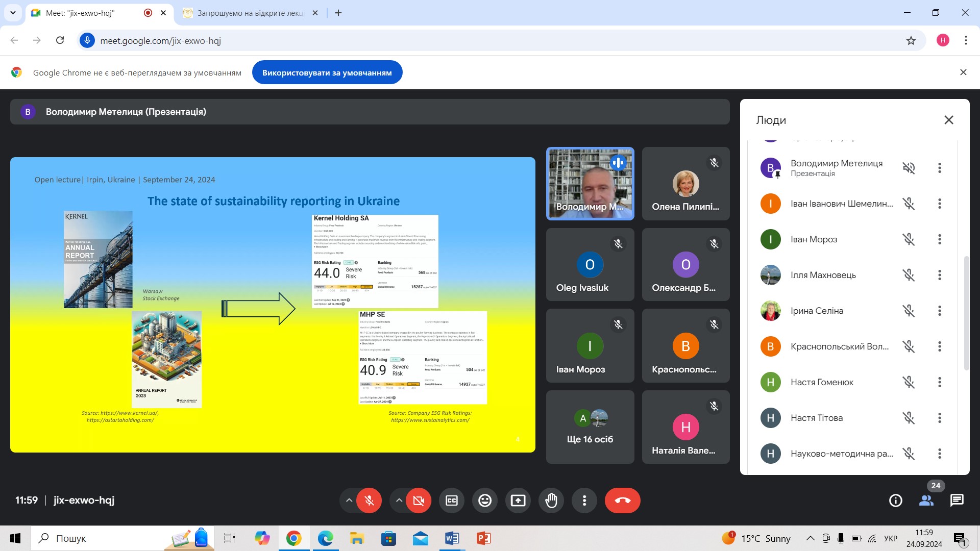Image resolution: width=980 pixels, height=551 pixels.
Task: Select Наталія Вале... participant tile
Action: click(x=685, y=427)
